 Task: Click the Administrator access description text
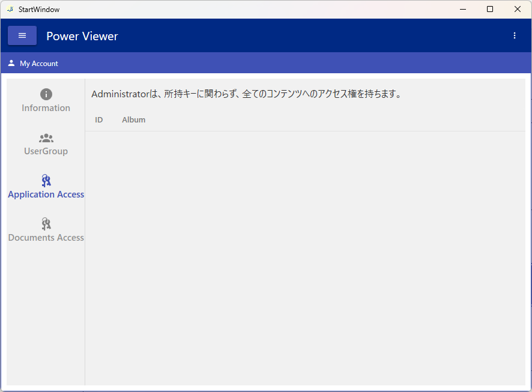246,94
